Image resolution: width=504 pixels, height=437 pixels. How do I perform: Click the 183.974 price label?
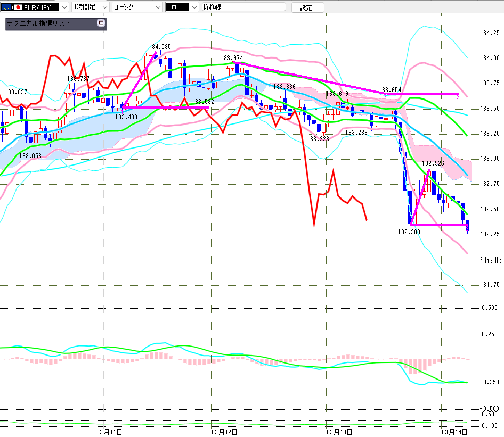click(231, 57)
